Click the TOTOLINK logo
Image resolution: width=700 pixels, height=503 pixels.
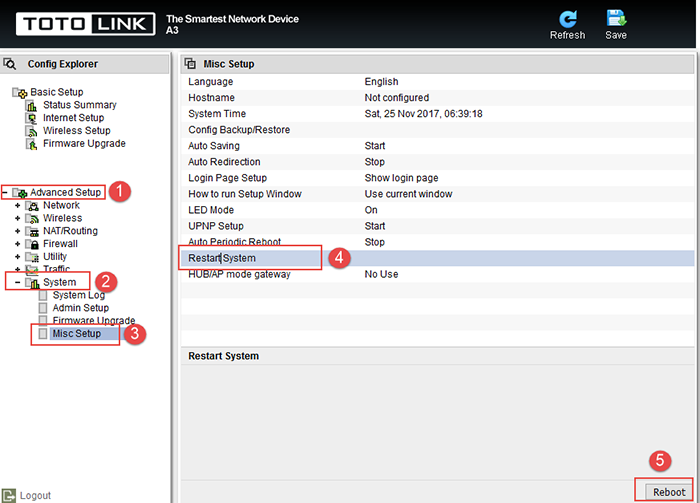click(85, 24)
